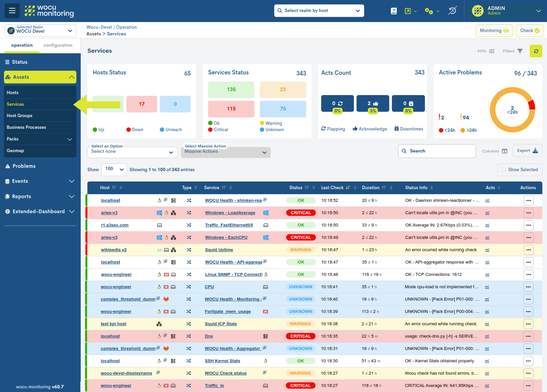Click the green refresh button
Viewport: 547px width, 392px height.
pos(536,51)
